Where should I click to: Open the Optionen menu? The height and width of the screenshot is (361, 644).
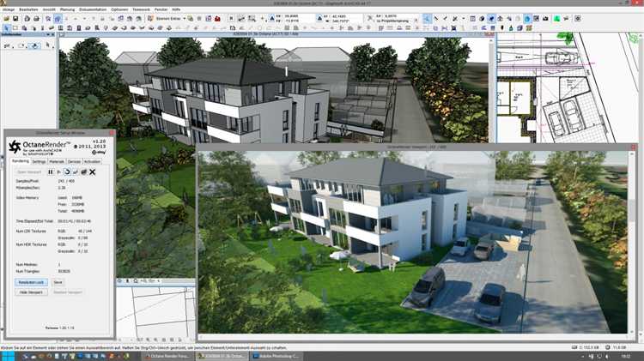(119, 9)
